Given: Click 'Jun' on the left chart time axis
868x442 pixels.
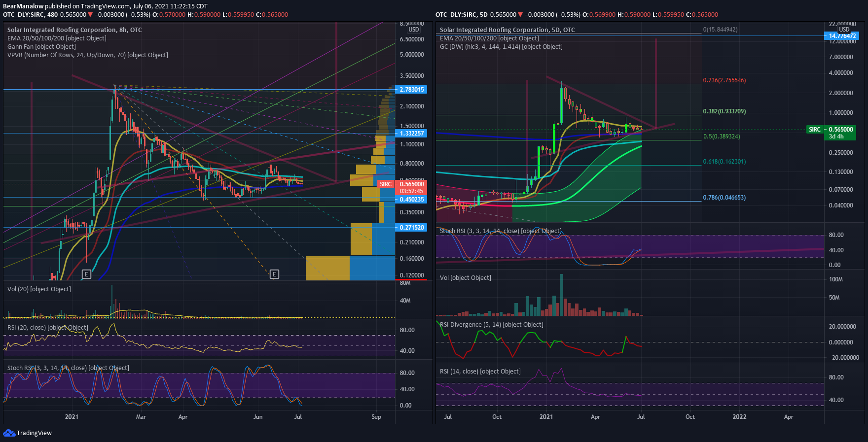Looking at the screenshot, I should click(x=258, y=417).
